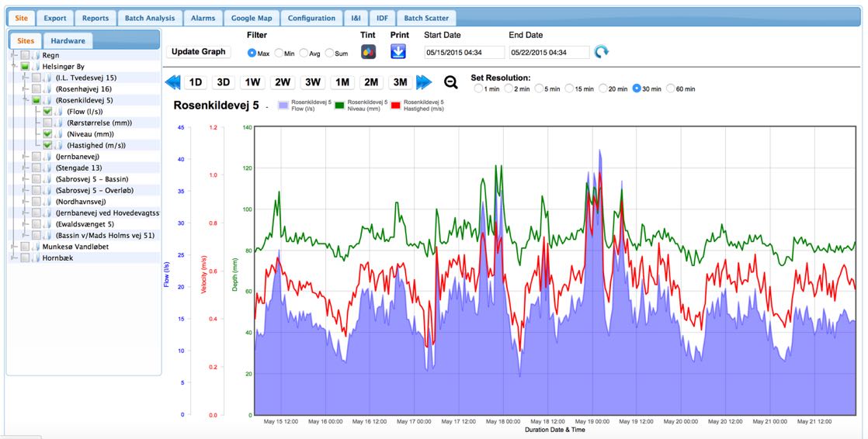Uncheck the Hastighed (m/s) checkbox

47,145
